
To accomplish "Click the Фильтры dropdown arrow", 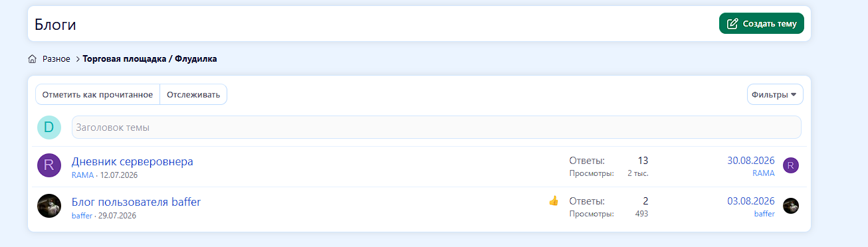I will coord(794,95).
